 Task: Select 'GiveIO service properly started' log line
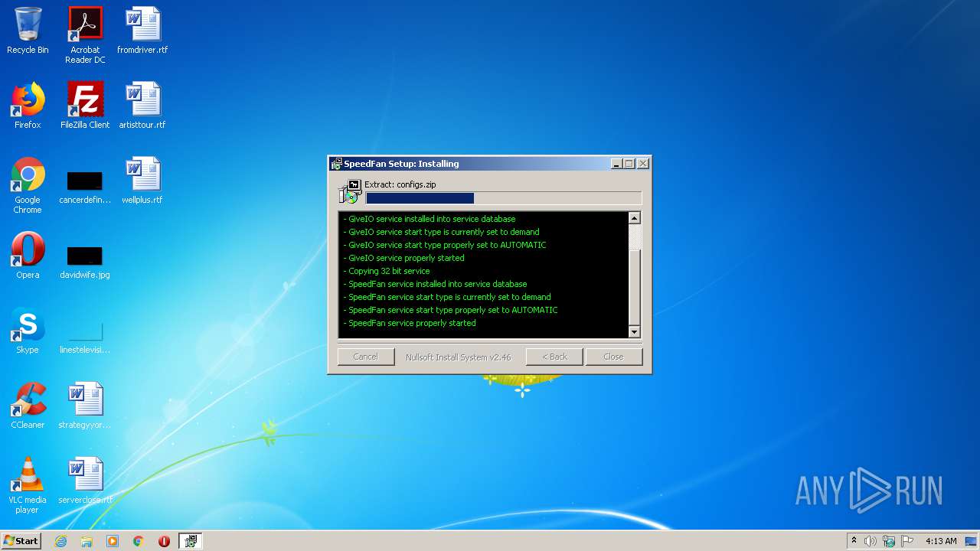pos(403,258)
